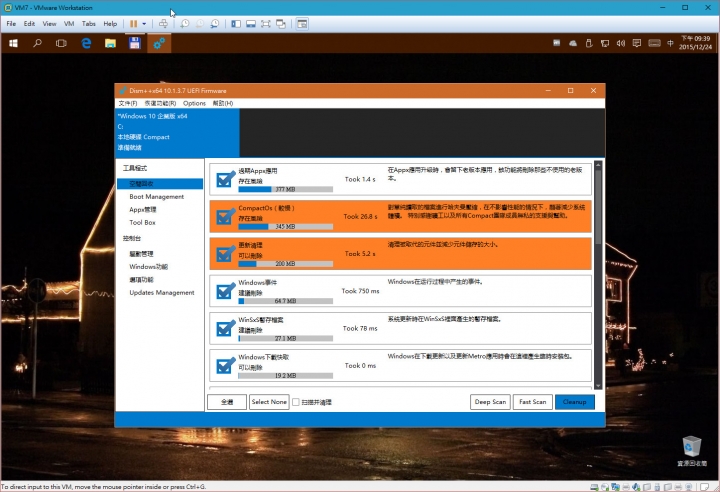The image size is (720, 492).
Task: Click the 345 MB CompactOs progress bar
Action: tap(286, 226)
